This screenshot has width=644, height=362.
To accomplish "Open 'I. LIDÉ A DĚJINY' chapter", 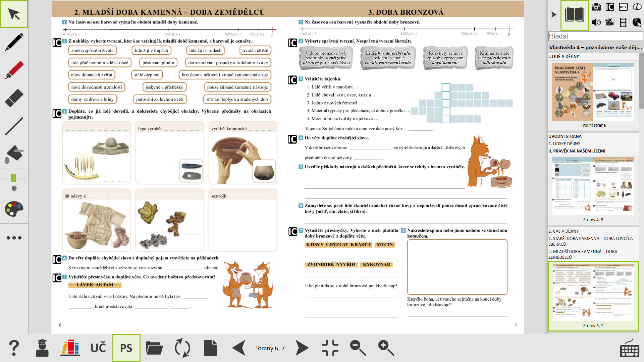I will (x=564, y=56).
